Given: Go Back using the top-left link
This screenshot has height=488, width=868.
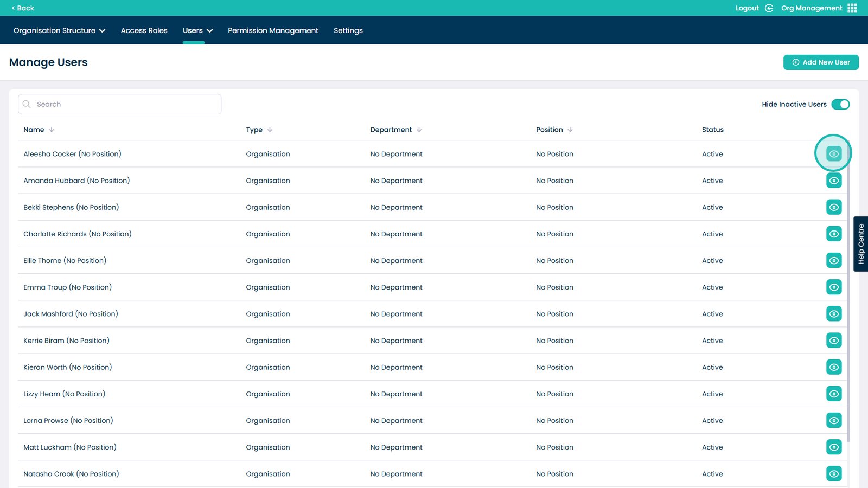Looking at the screenshot, I should 23,8.
